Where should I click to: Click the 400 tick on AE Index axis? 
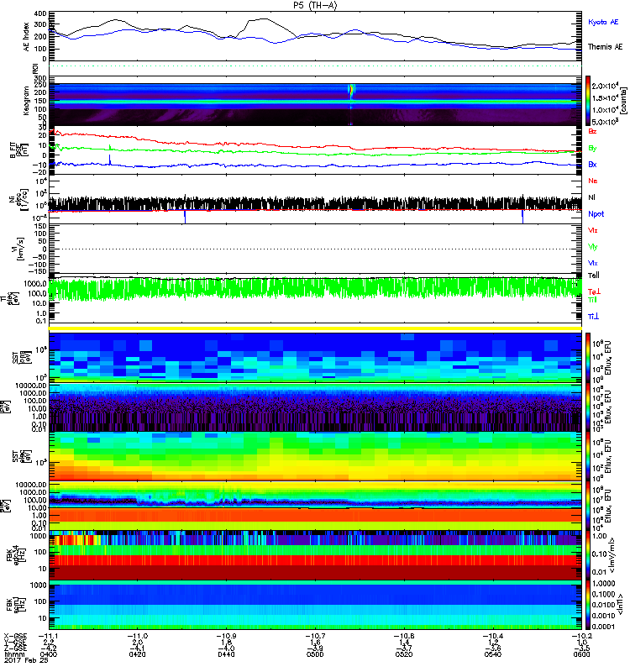(40, 13)
